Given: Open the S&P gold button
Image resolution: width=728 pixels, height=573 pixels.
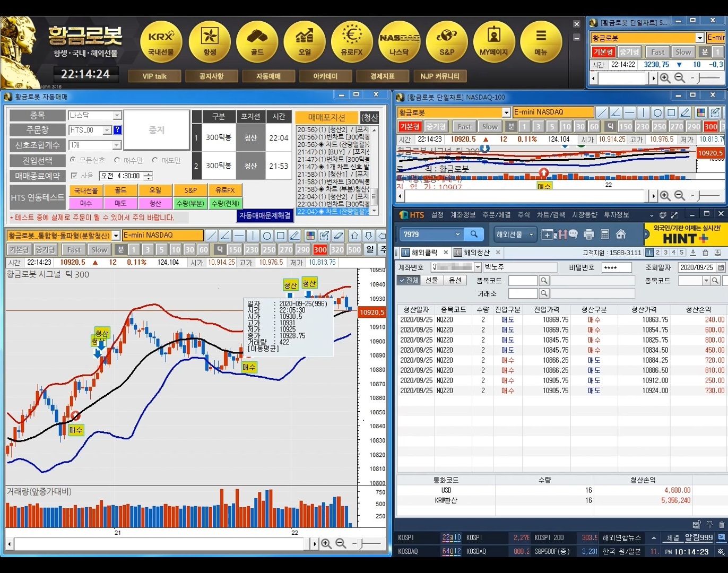Looking at the screenshot, I should 447,42.
